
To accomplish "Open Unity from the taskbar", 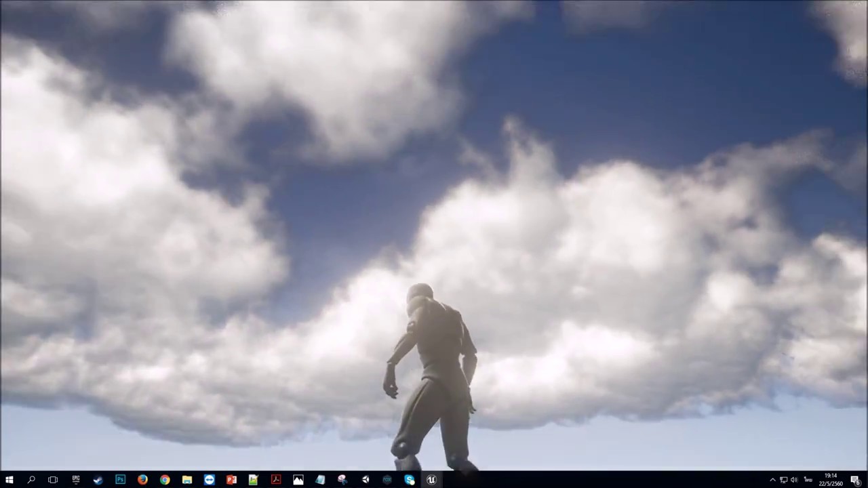I will tap(365, 480).
